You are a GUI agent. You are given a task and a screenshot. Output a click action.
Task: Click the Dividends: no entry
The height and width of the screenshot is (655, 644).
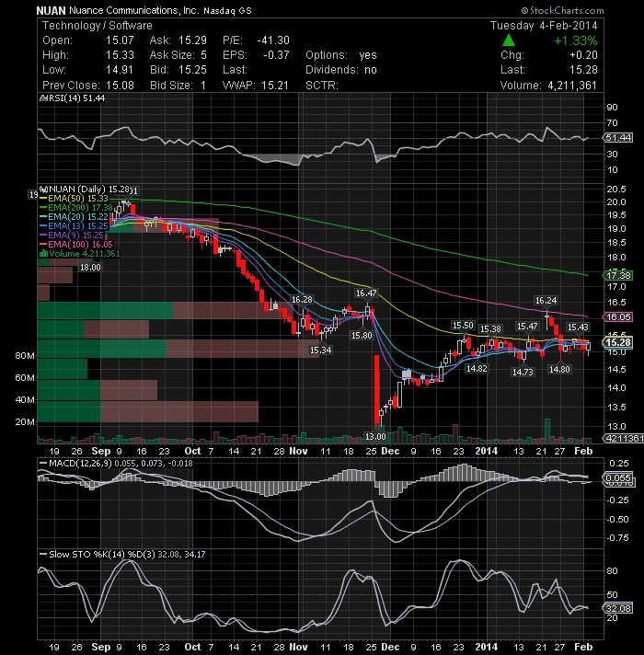pyautogui.click(x=341, y=69)
